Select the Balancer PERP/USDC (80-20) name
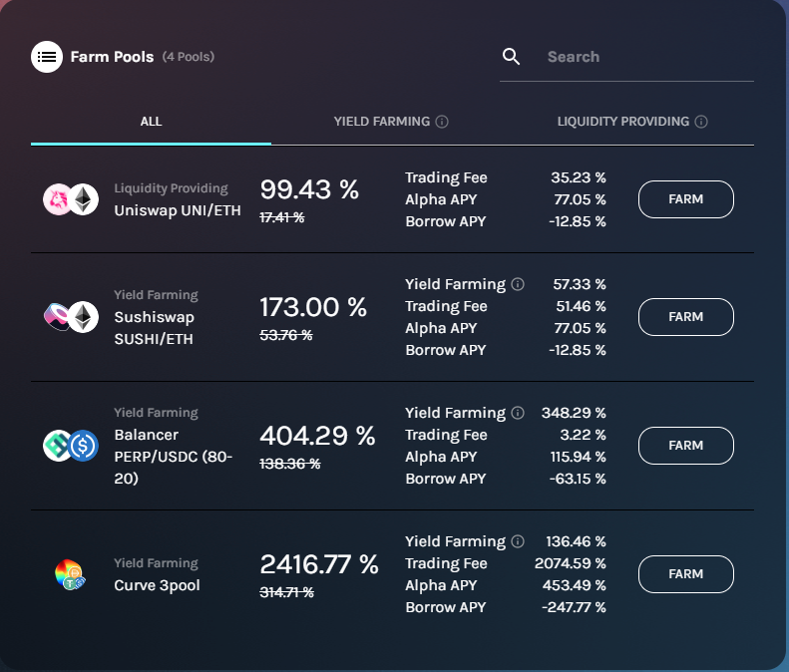The width and height of the screenshot is (789, 672). click(174, 457)
